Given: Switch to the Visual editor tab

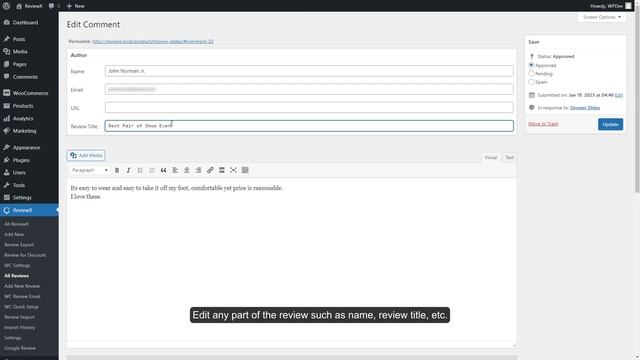Looking at the screenshot, I should tap(491, 158).
